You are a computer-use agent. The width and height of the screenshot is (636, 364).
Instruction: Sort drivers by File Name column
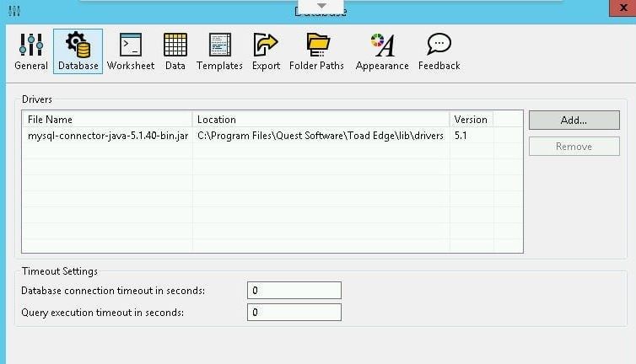(x=107, y=119)
